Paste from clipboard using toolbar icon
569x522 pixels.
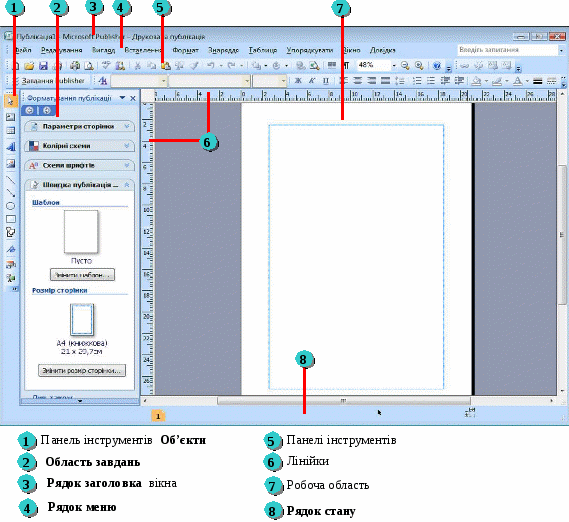tap(165, 66)
